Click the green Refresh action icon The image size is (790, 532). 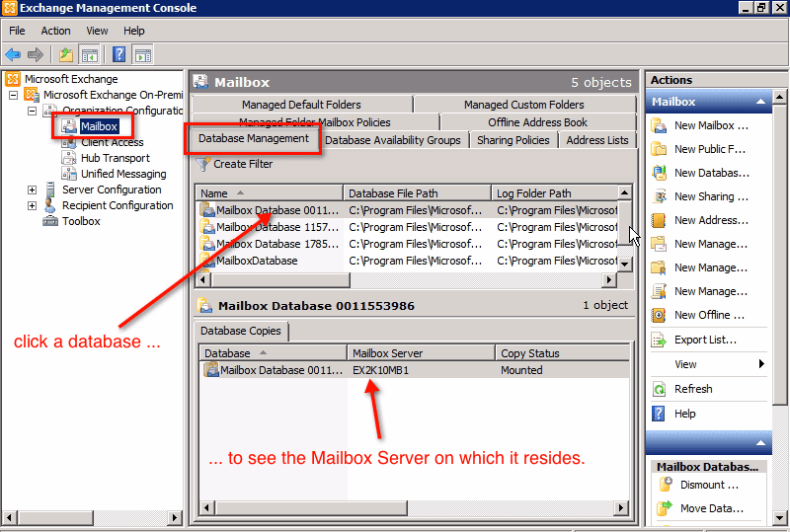[x=659, y=389]
